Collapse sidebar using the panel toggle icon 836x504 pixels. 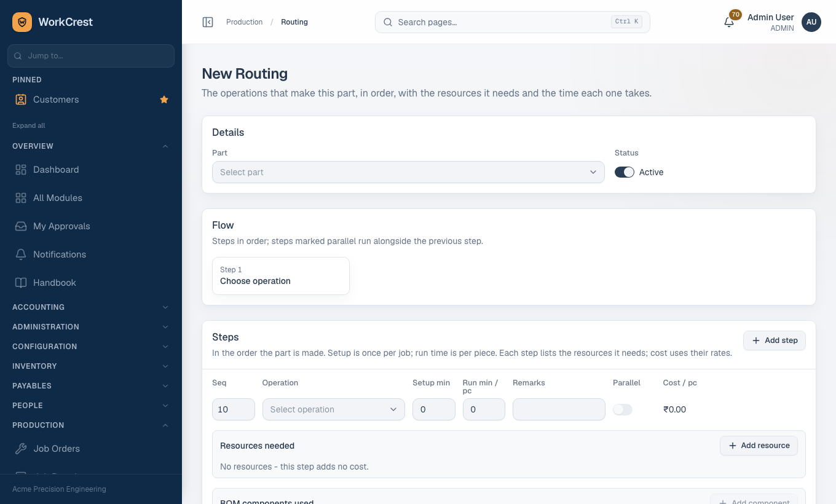click(208, 22)
